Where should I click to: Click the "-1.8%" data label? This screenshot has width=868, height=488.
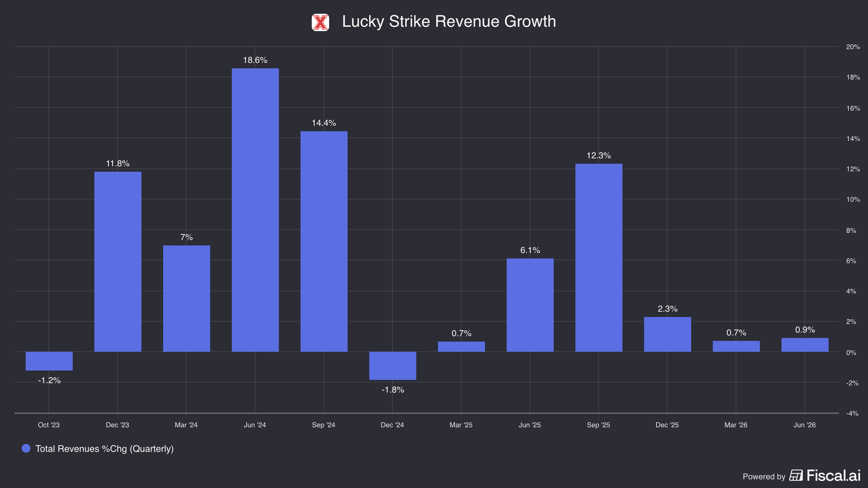393,390
